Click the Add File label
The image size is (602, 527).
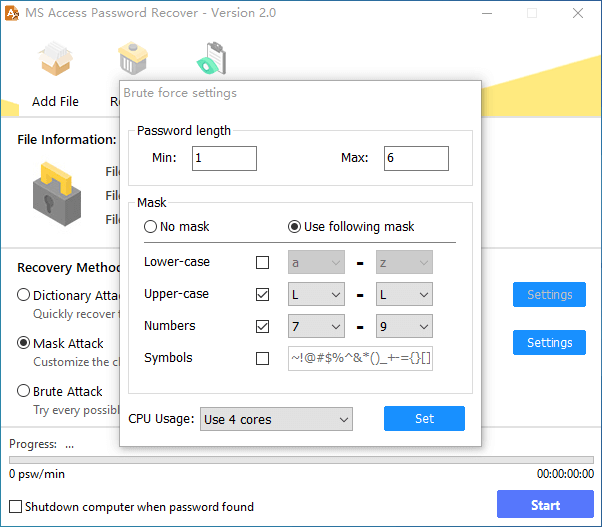(55, 102)
